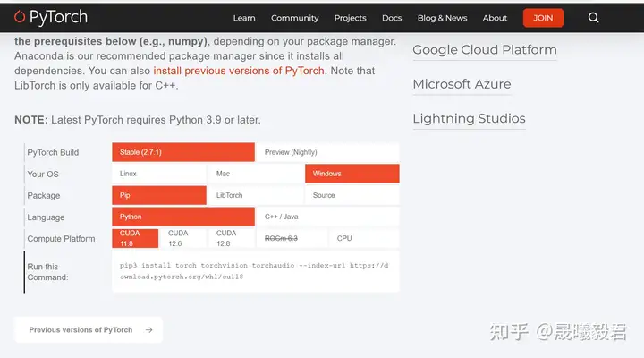Select LibTorch package option
This screenshot has height=358, width=644.
256,195
